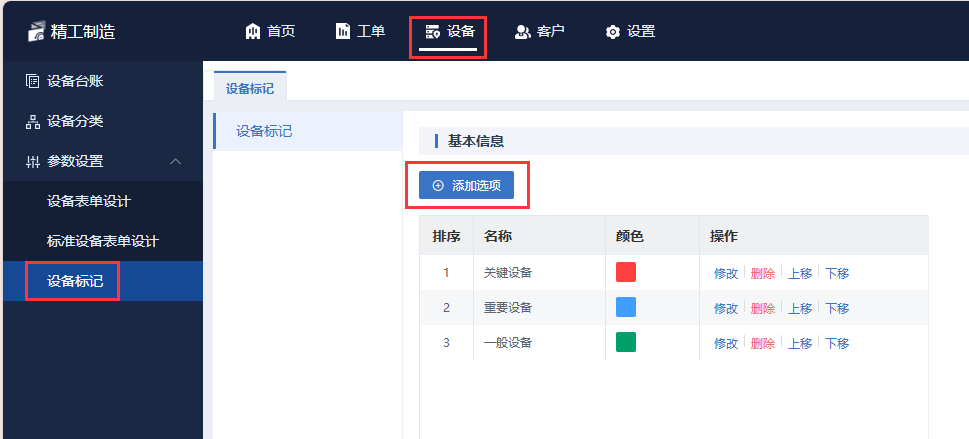969x439 pixels.
Task: Click the 设备 equipment icon in top nav
Action: [433, 32]
